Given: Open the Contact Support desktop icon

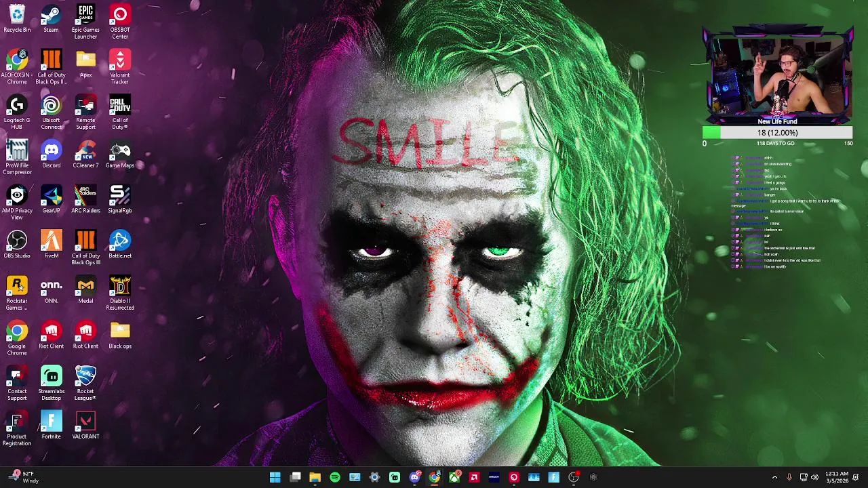Looking at the screenshot, I should [17, 384].
